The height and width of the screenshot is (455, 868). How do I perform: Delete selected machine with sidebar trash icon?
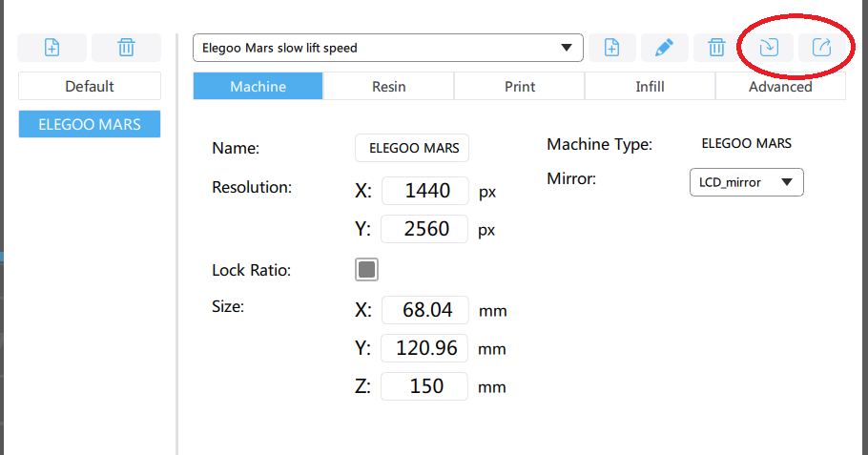(x=126, y=48)
